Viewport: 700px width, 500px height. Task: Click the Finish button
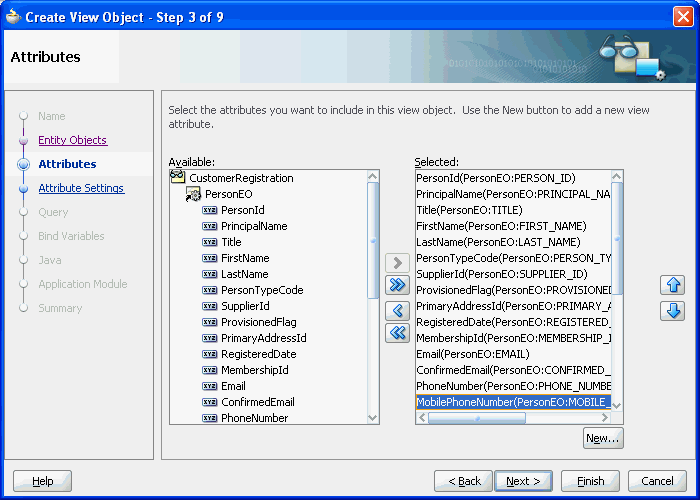590,481
